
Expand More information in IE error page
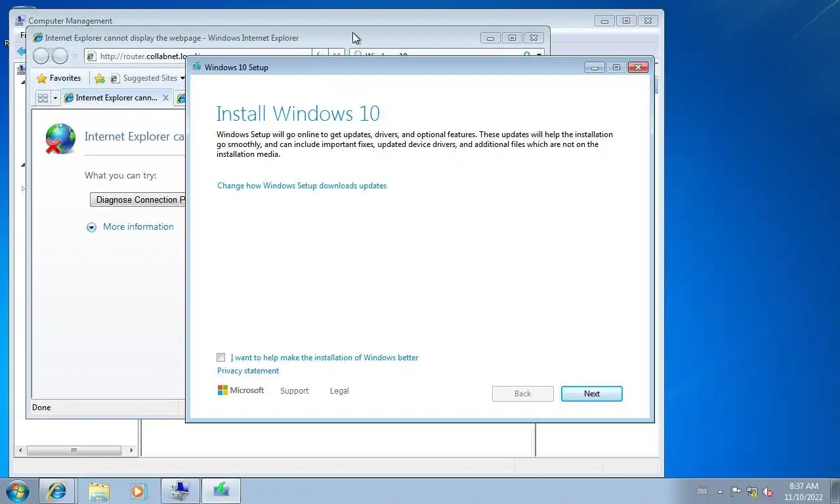(x=131, y=226)
